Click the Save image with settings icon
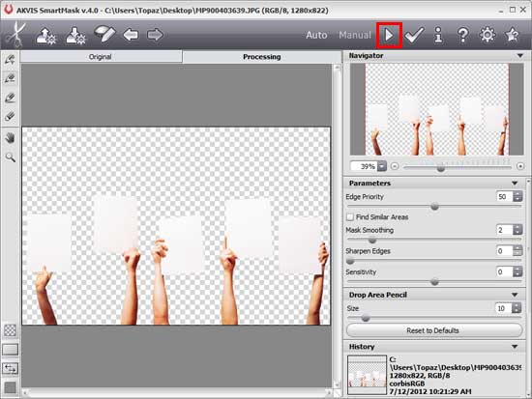The image size is (532, 399). [75, 36]
